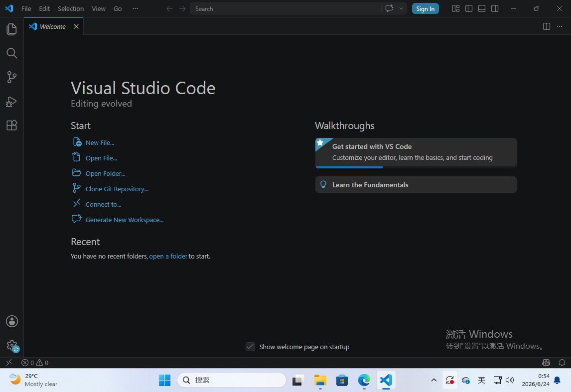Open the Edit menu

44,9
